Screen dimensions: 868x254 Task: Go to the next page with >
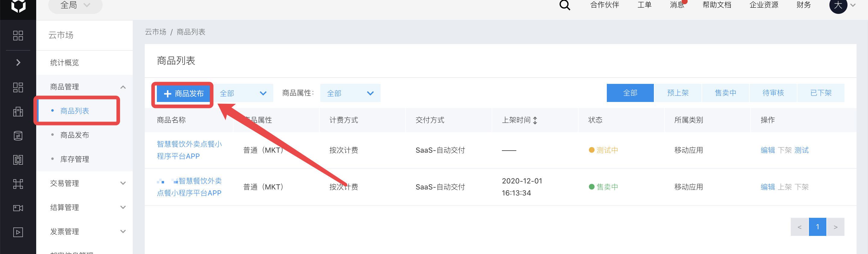coord(835,227)
